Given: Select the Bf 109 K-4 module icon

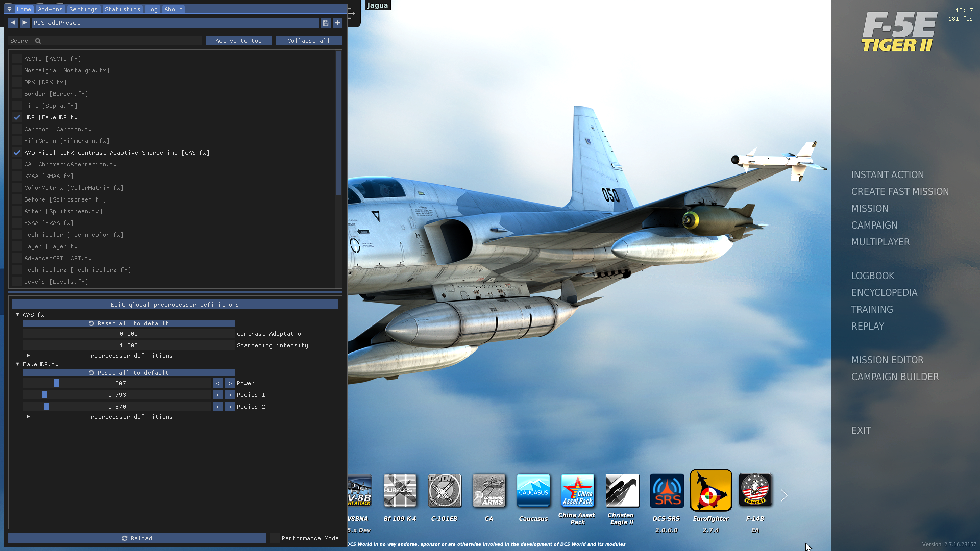Looking at the screenshot, I should tap(400, 491).
